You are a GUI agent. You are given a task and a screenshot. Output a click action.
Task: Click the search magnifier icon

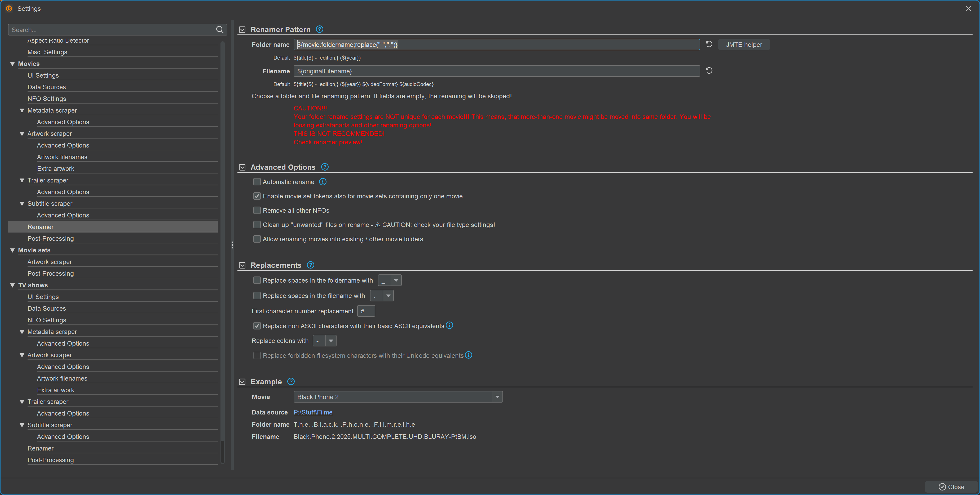coord(219,30)
